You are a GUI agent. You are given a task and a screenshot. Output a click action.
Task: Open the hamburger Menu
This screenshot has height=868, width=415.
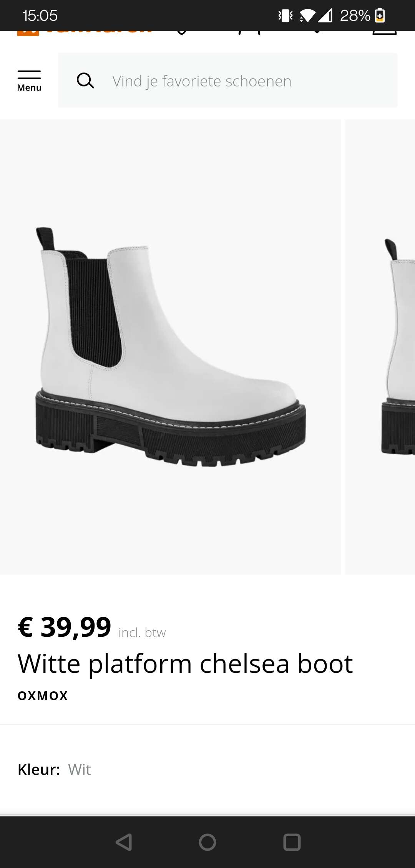pos(29,81)
